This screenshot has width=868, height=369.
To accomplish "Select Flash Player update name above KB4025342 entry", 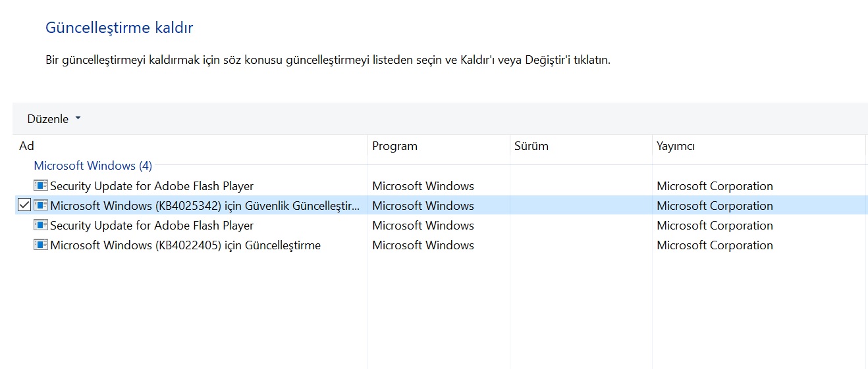I will (151, 185).
